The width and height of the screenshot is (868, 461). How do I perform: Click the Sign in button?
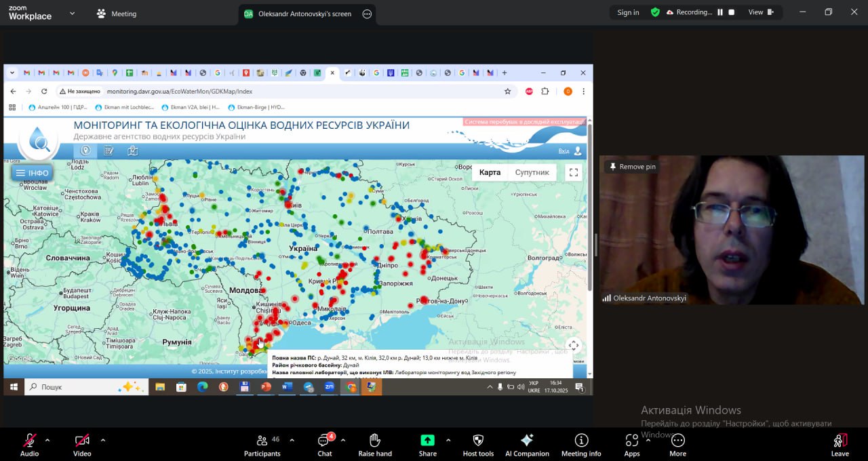(x=628, y=12)
